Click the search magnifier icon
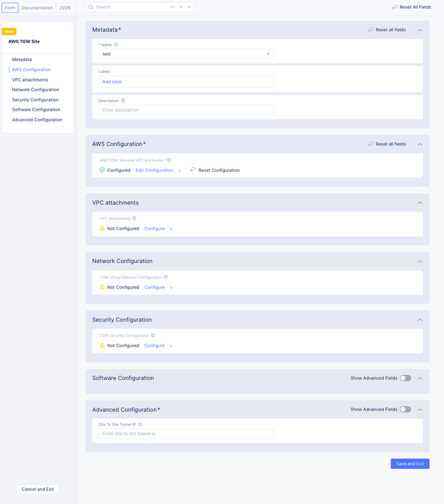This screenshot has height=504, width=444. pyautogui.click(x=91, y=7)
